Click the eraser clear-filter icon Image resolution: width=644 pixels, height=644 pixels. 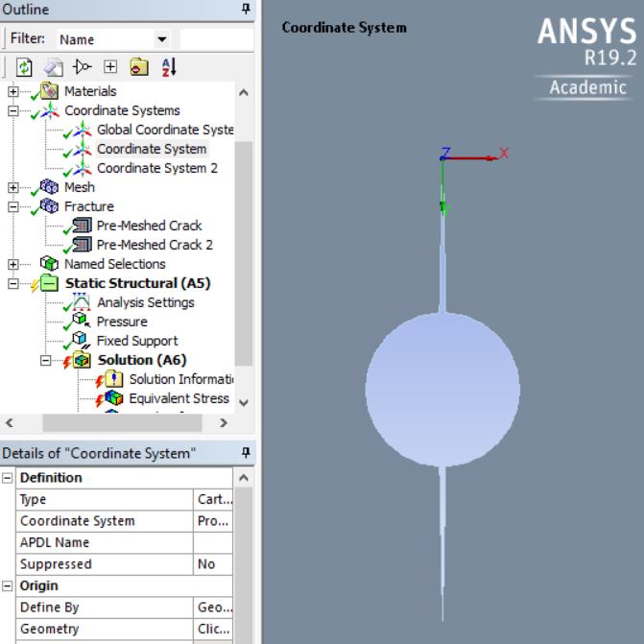[x=54, y=67]
